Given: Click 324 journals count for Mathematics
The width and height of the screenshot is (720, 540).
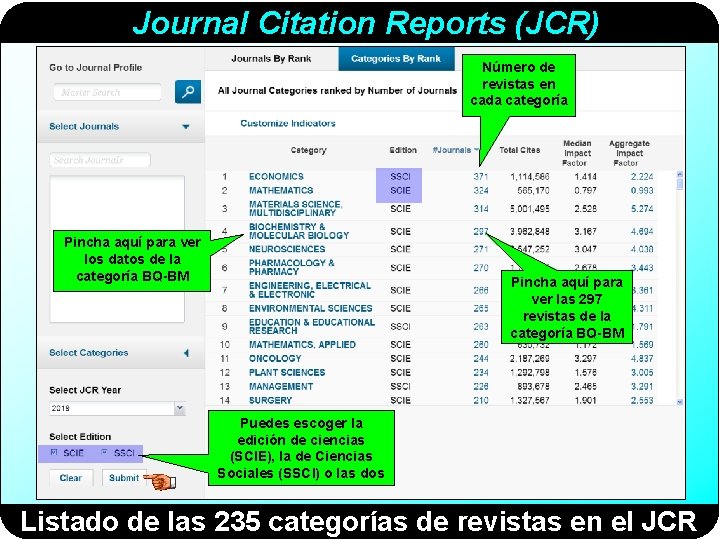Looking at the screenshot, I should [481, 190].
